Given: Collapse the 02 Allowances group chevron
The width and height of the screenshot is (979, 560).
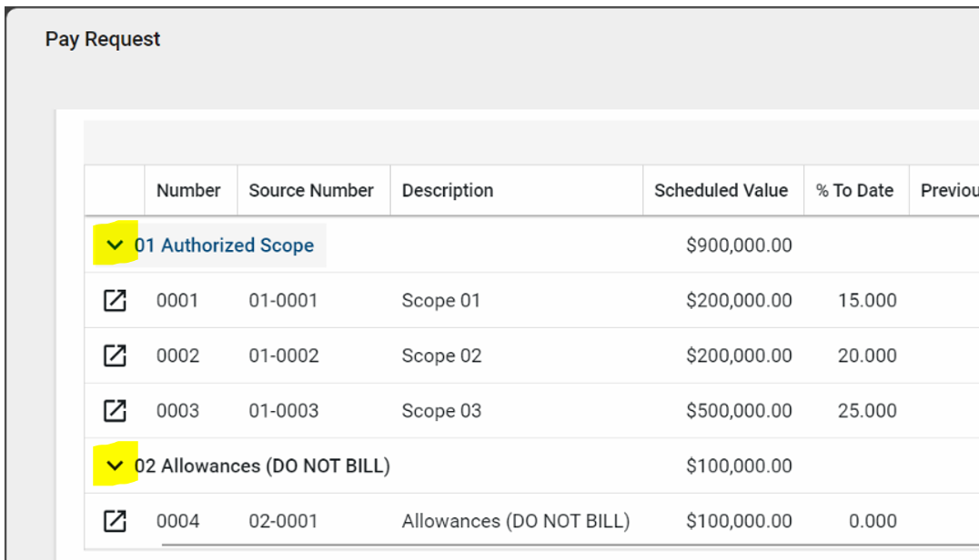Looking at the screenshot, I should pos(115,466).
